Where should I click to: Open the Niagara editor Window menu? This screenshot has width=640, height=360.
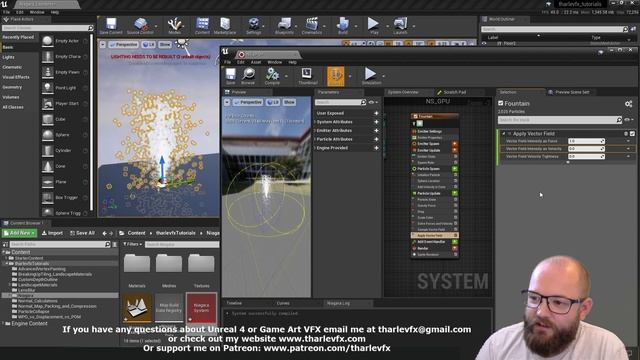275,62
